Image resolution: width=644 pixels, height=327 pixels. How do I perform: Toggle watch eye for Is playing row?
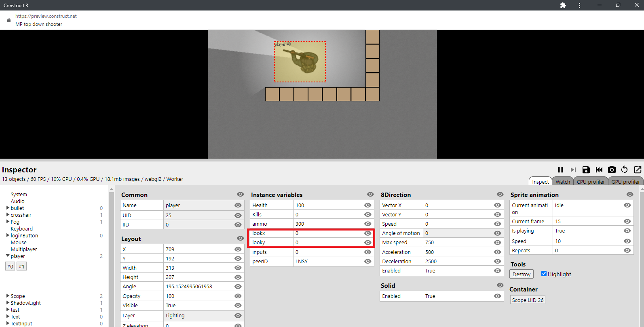point(627,231)
